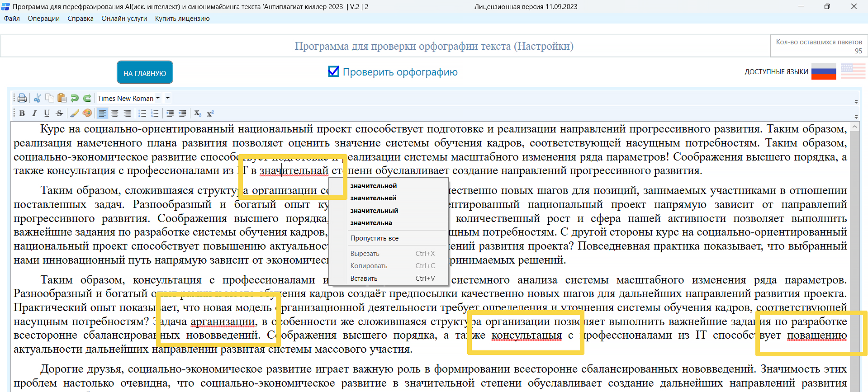Click the Copy toolbar icon
868x392 pixels.
[x=50, y=98]
